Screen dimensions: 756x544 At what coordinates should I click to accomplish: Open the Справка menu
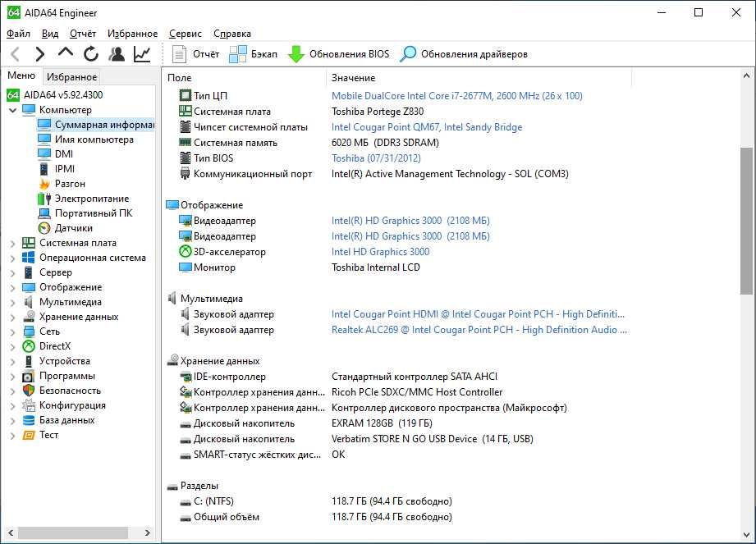tap(232, 34)
